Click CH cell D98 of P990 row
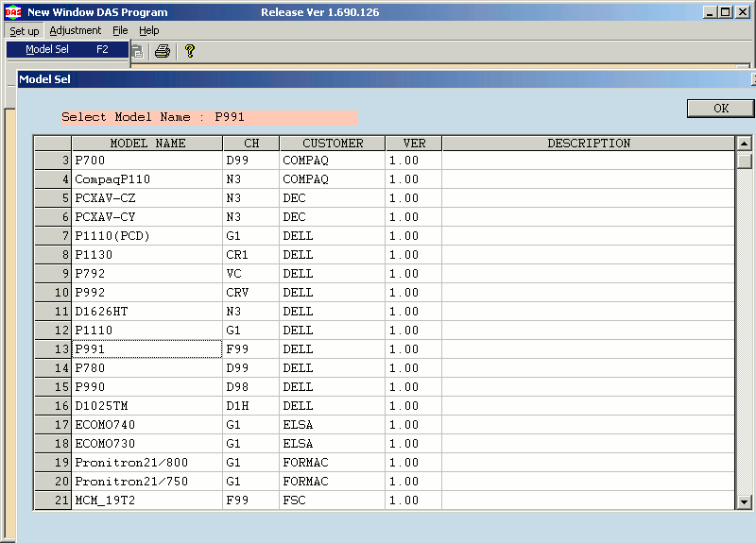Image resolution: width=756 pixels, height=543 pixels. point(251,387)
